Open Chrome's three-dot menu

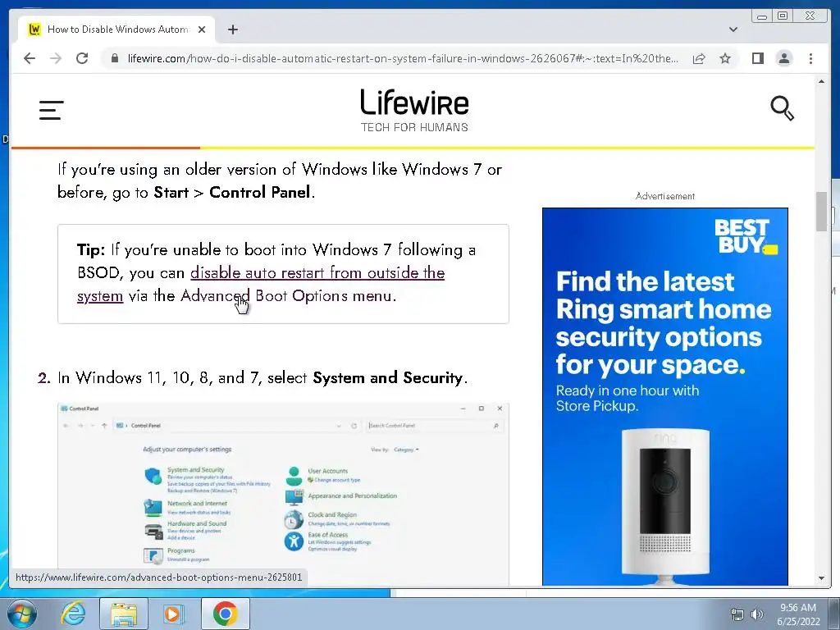pyautogui.click(x=810, y=58)
